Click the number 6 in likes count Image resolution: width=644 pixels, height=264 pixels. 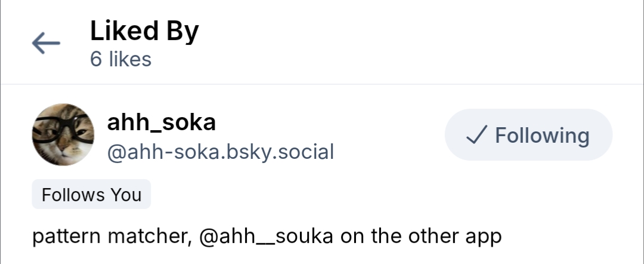pyautogui.click(x=96, y=59)
